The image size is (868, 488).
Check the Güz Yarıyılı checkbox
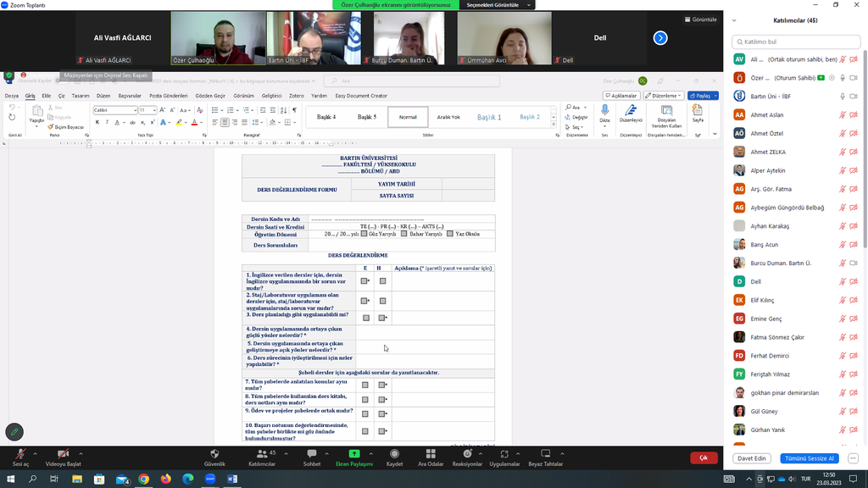(364, 234)
